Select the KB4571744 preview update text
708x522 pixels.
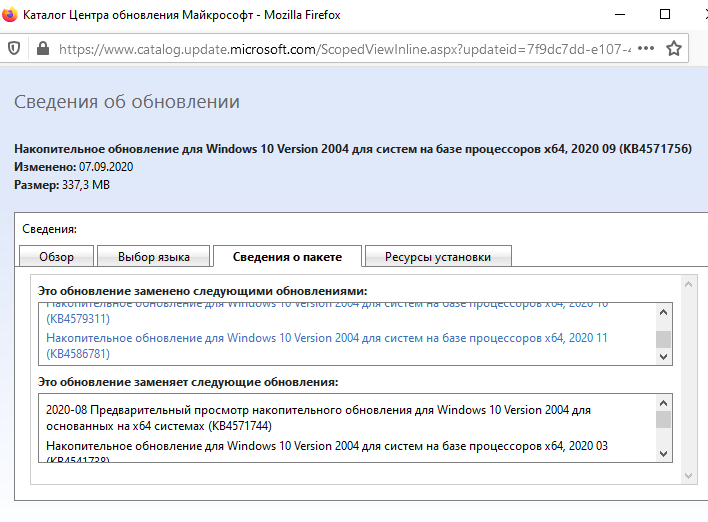tap(318, 418)
